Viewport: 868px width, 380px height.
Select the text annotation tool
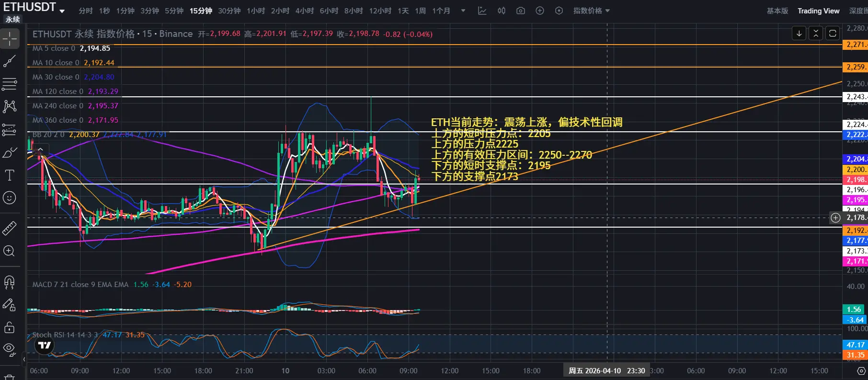[x=10, y=175]
